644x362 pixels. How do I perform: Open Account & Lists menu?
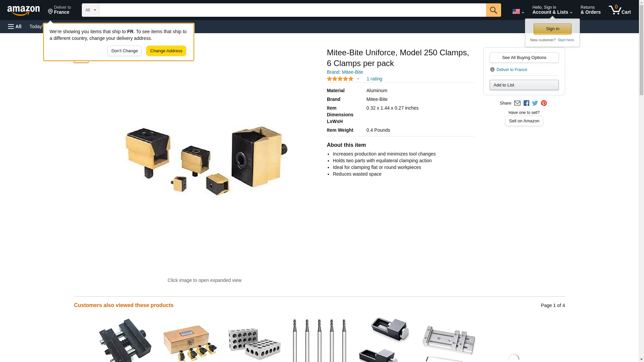point(552,10)
